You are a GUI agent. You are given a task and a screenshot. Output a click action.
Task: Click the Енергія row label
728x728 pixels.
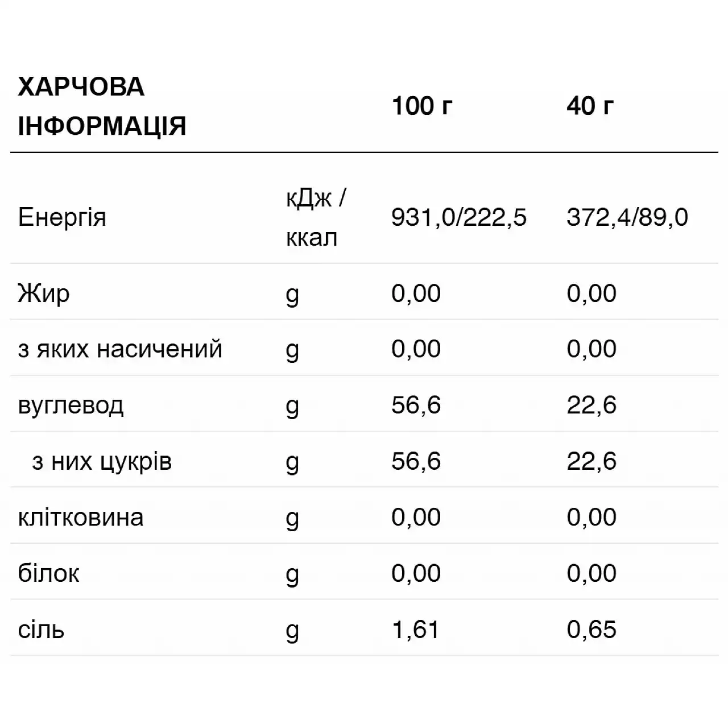pyautogui.click(x=62, y=218)
